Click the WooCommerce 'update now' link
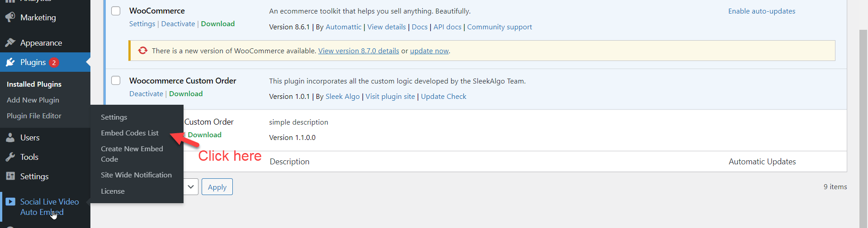868x228 pixels. coord(429,51)
